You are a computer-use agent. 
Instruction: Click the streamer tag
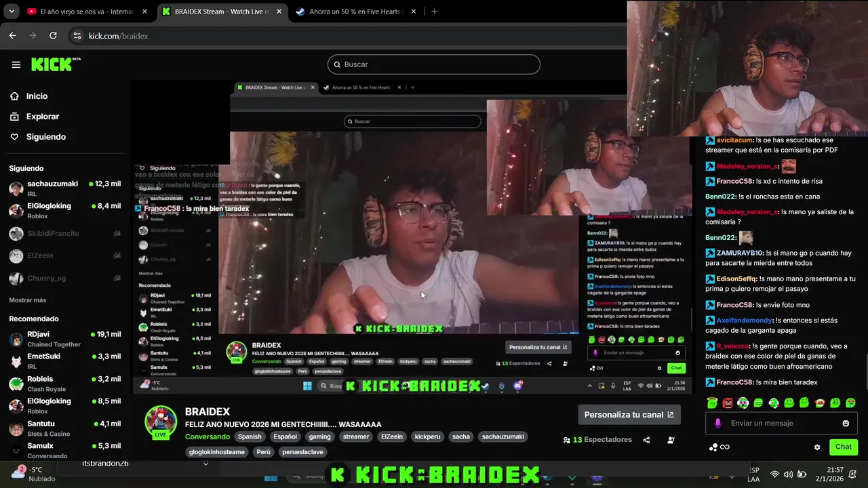point(356,437)
